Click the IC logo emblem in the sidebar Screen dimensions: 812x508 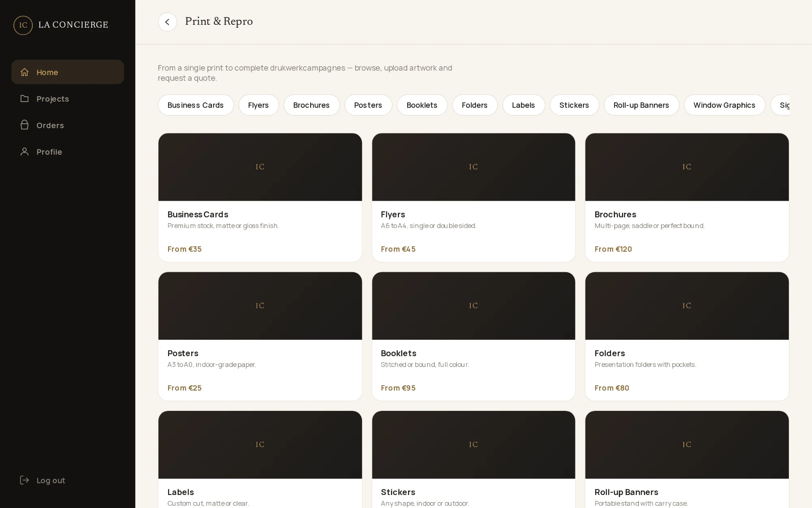point(23,25)
